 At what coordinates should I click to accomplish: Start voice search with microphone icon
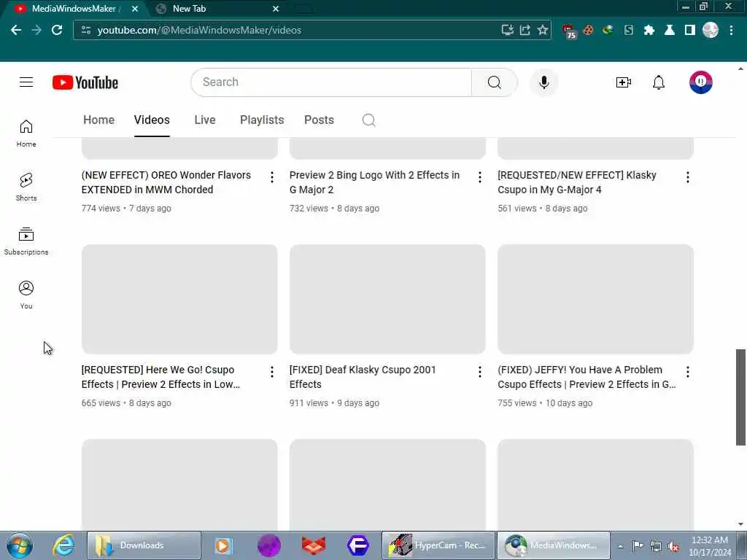(543, 82)
